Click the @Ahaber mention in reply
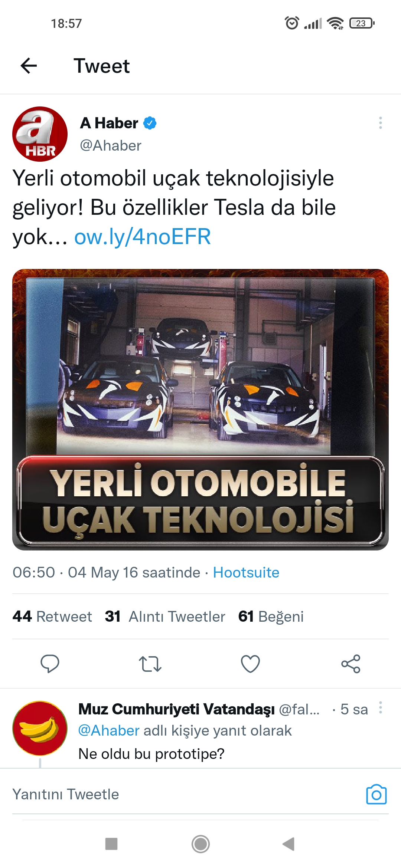 [109, 730]
